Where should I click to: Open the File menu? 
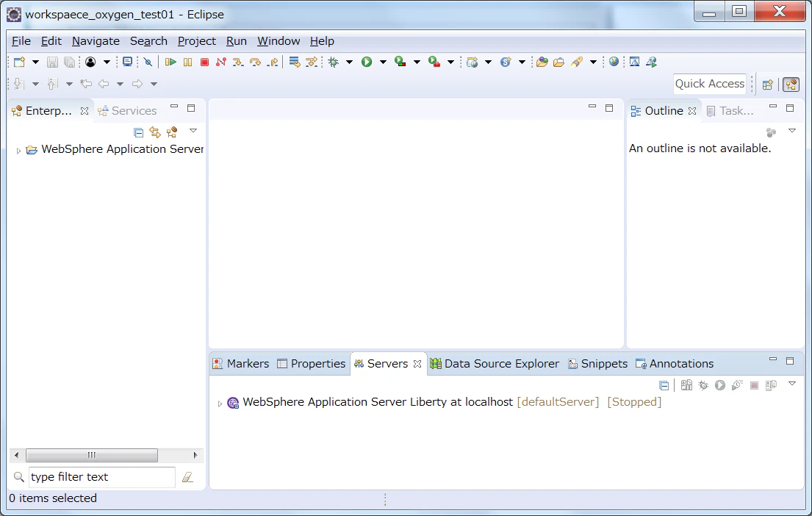21,41
